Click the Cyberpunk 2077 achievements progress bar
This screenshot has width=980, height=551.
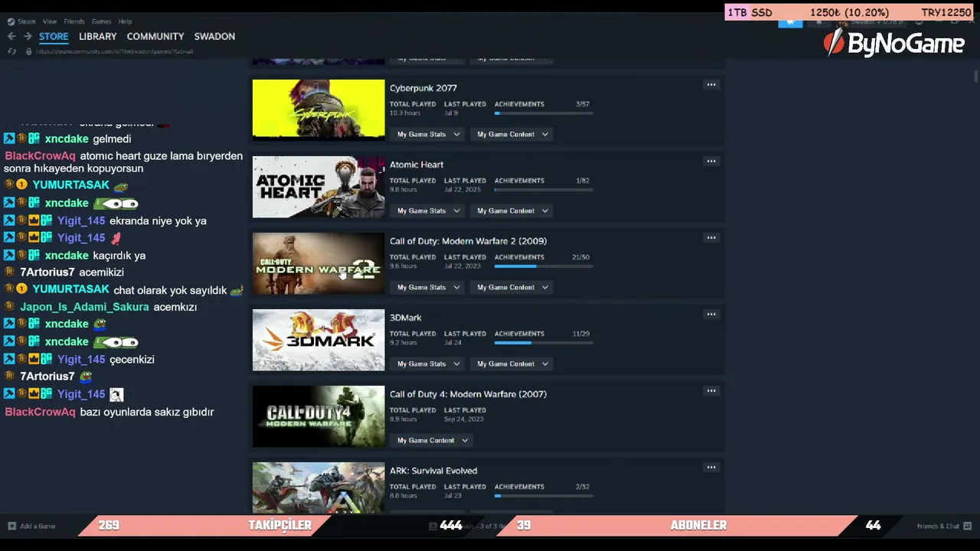coord(544,113)
